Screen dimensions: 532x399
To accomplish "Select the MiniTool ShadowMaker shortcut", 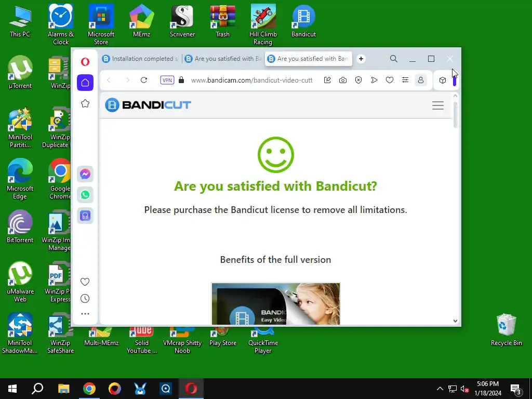I will 20,333.
